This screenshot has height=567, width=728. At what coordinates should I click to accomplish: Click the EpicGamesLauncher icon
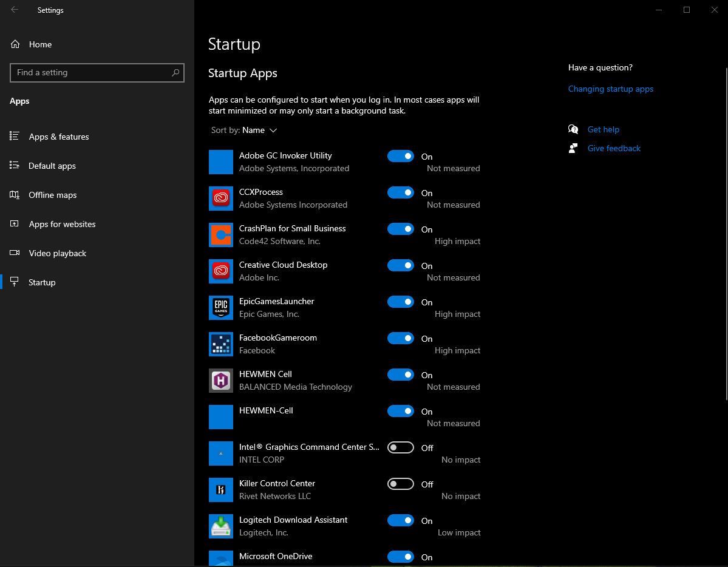click(220, 308)
